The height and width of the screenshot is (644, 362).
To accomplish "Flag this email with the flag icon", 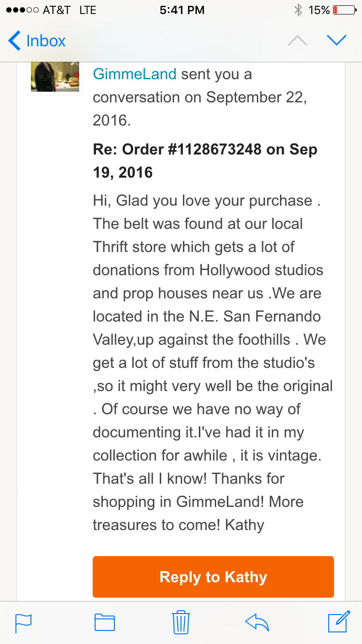I will (x=23, y=622).
